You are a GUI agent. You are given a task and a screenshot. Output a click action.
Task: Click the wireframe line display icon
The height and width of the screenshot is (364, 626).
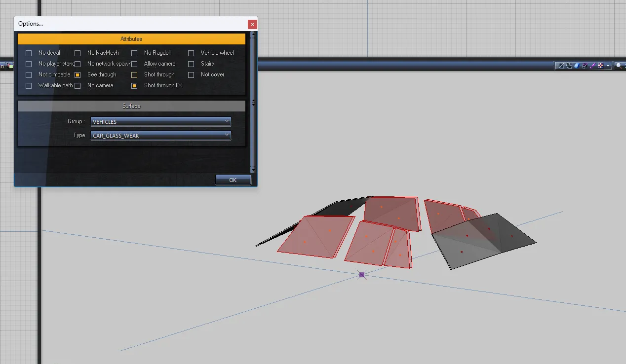561,66
